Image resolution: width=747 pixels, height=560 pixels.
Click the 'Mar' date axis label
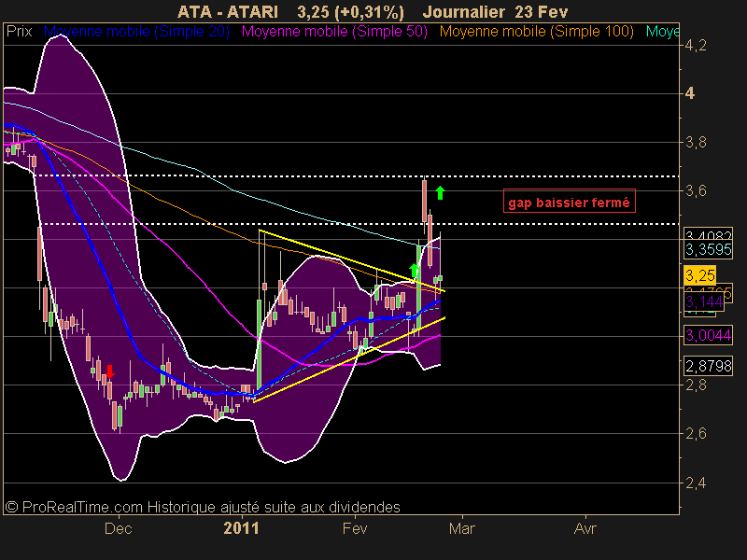click(x=462, y=528)
